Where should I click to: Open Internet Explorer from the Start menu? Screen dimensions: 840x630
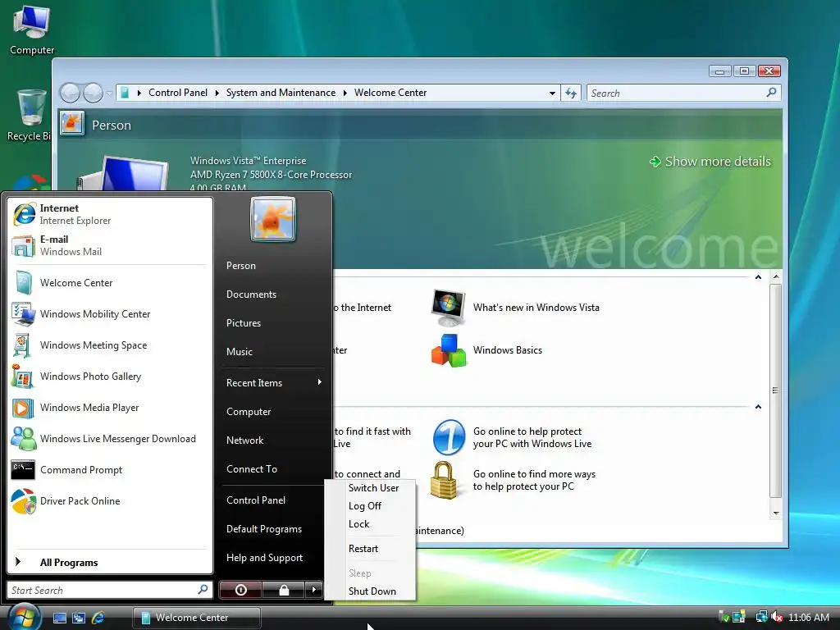[x=110, y=214]
